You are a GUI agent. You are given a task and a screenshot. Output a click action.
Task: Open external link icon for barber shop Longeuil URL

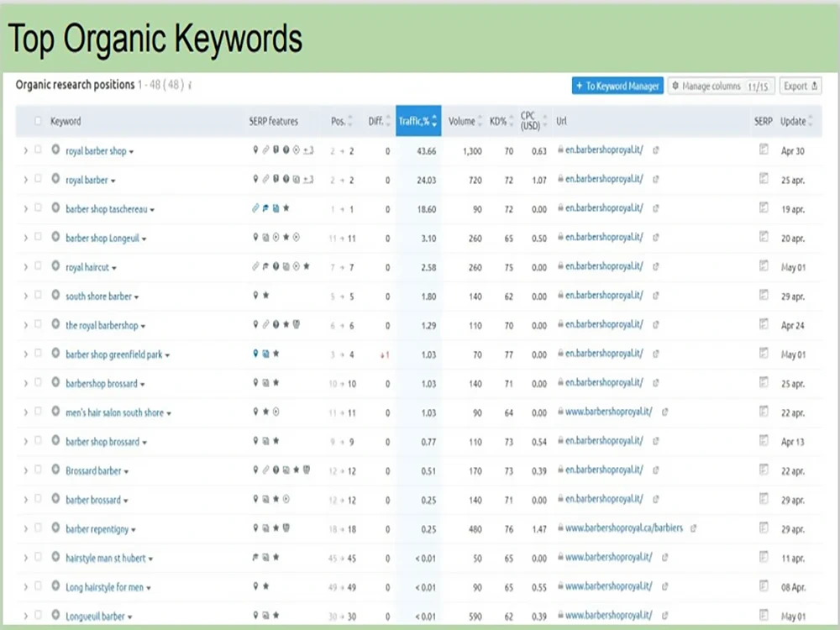[656, 238]
